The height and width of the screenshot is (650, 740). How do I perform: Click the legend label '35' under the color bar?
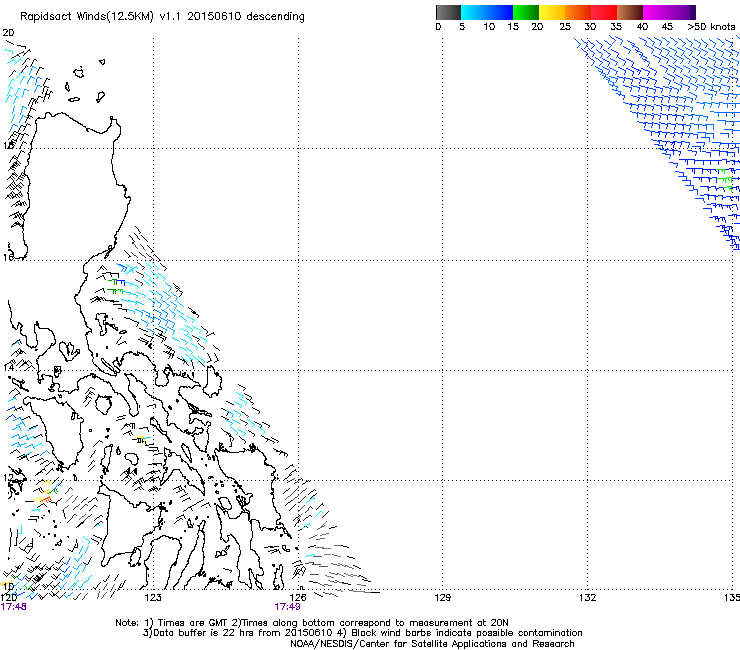pos(616,27)
